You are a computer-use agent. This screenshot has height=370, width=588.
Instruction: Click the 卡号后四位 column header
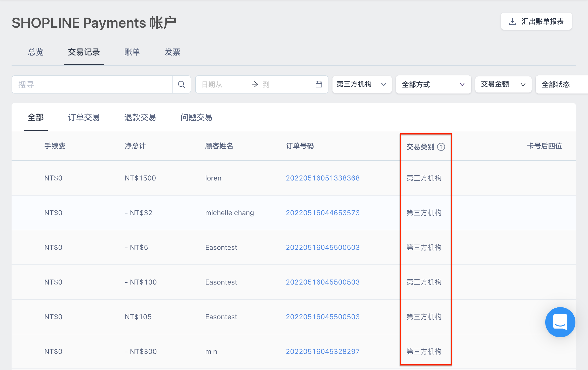[x=544, y=146]
